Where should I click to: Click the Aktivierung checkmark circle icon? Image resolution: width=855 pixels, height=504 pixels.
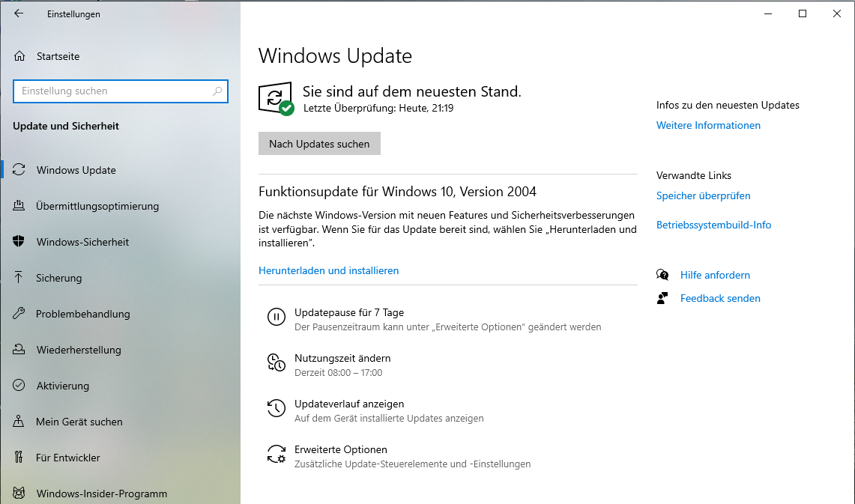point(19,385)
